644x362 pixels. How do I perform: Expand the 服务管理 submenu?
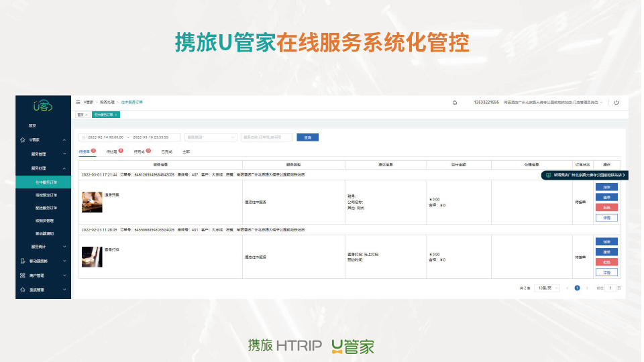(x=64, y=154)
